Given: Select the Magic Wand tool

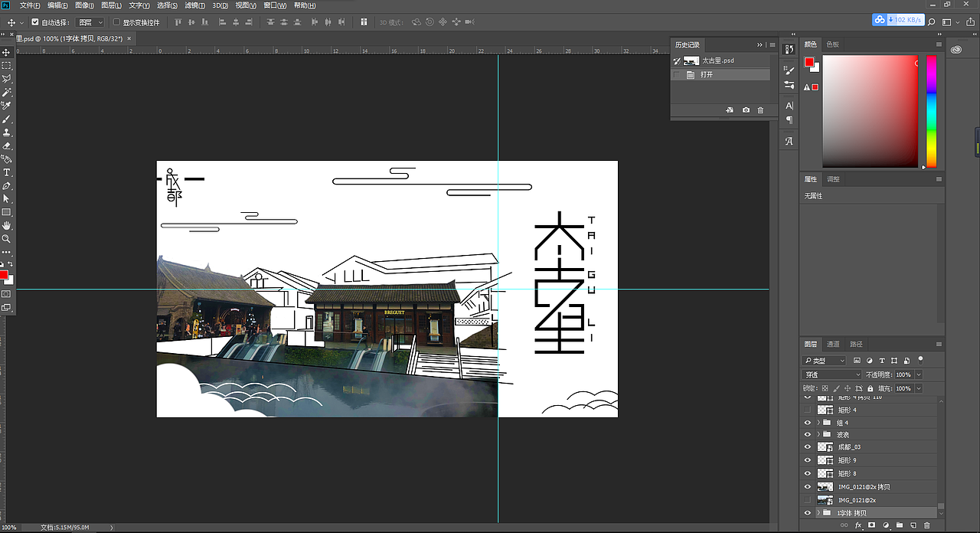Looking at the screenshot, I should (7, 92).
